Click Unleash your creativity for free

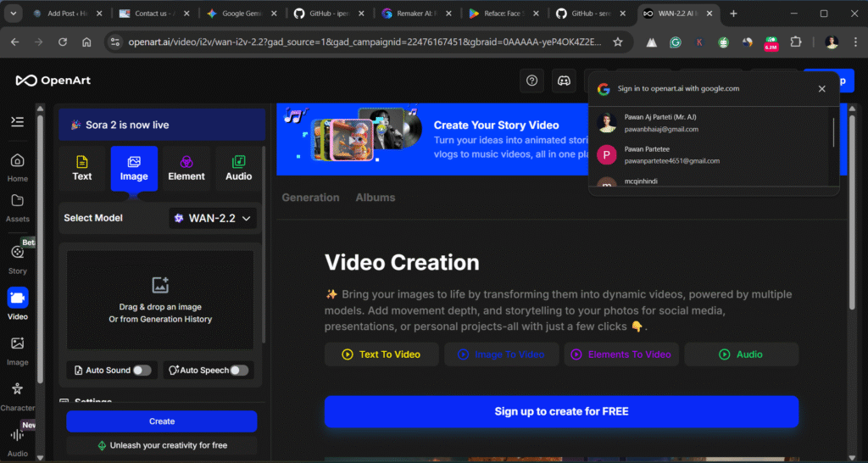click(x=162, y=445)
